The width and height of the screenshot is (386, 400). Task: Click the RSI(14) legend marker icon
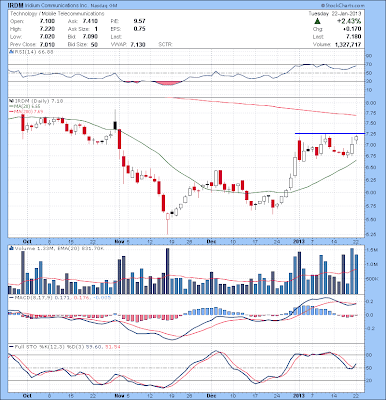[x=10, y=52]
